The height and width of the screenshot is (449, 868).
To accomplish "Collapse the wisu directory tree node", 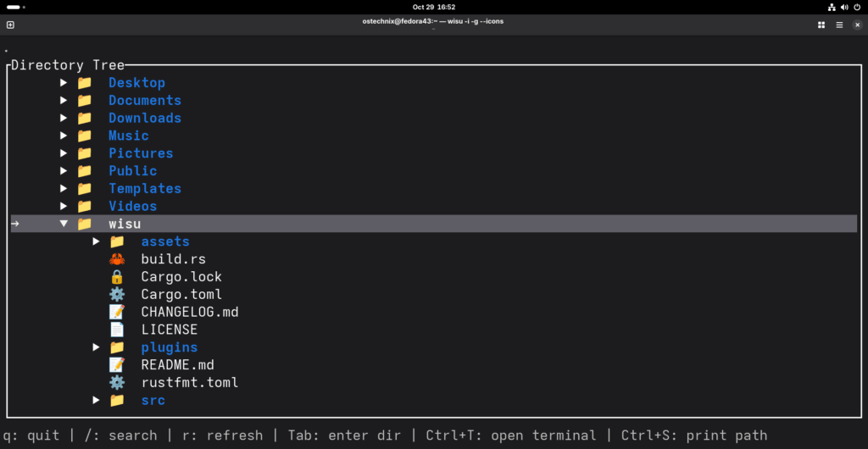I will tap(64, 224).
